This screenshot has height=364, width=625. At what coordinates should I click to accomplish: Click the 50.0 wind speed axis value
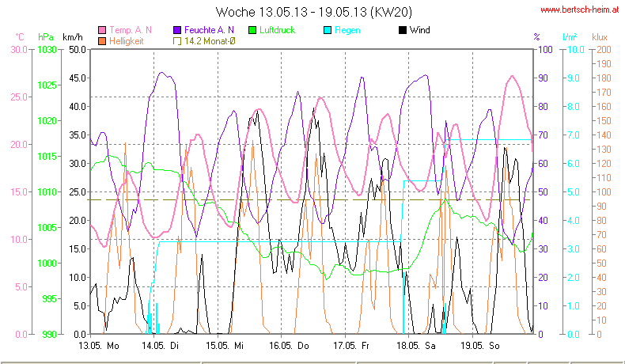click(78, 50)
